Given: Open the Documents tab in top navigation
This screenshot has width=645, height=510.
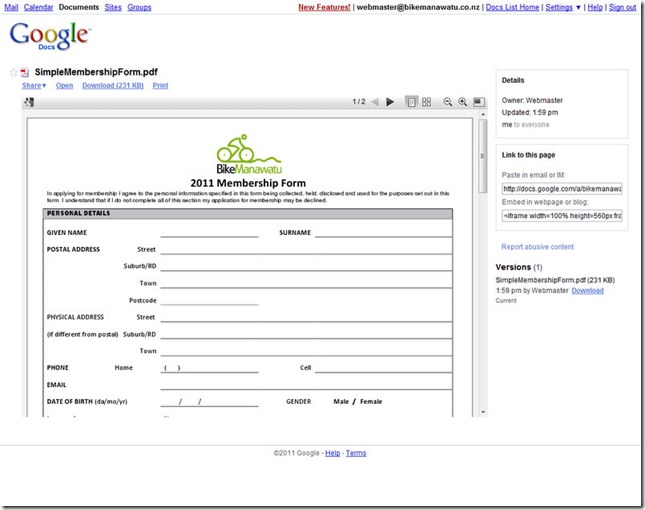Looking at the screenshot, I should 78,7.
